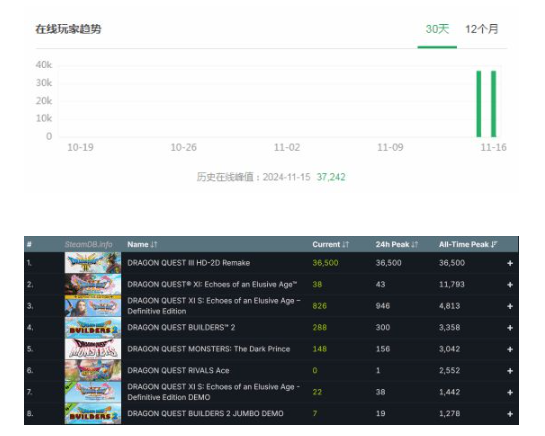Click the SteamDB.info header label
This screenshot has height=436, width=545.
click(88, 244)
